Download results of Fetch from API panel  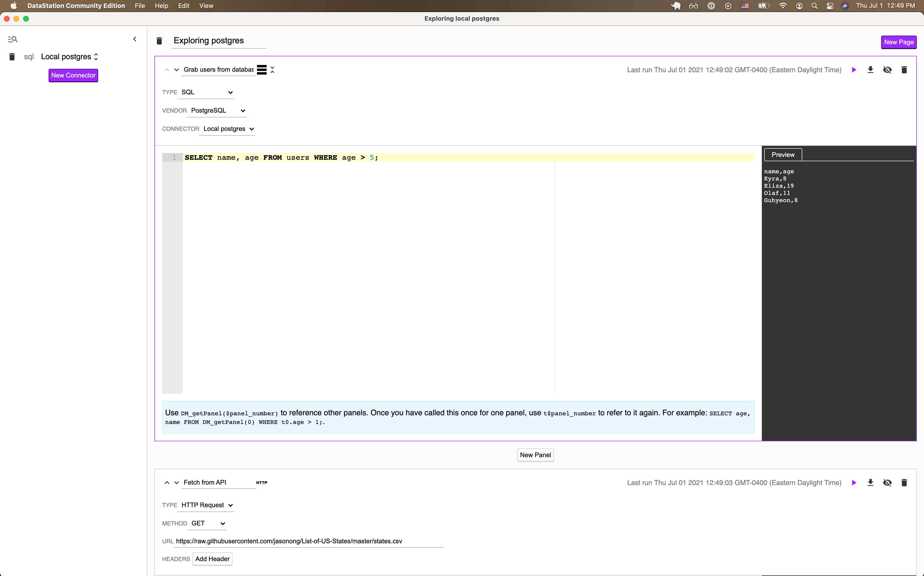click(871, 482)
